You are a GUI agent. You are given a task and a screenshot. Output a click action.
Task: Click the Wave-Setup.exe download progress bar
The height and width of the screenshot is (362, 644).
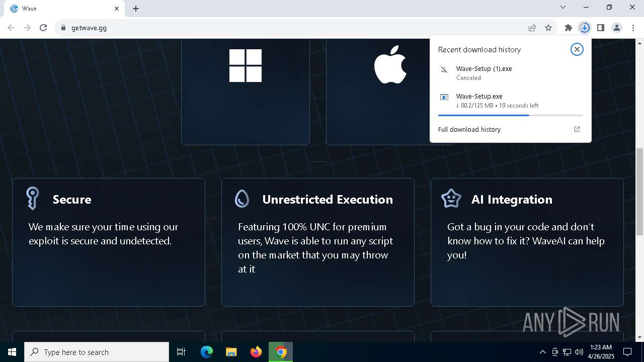[x=511, y=115]
